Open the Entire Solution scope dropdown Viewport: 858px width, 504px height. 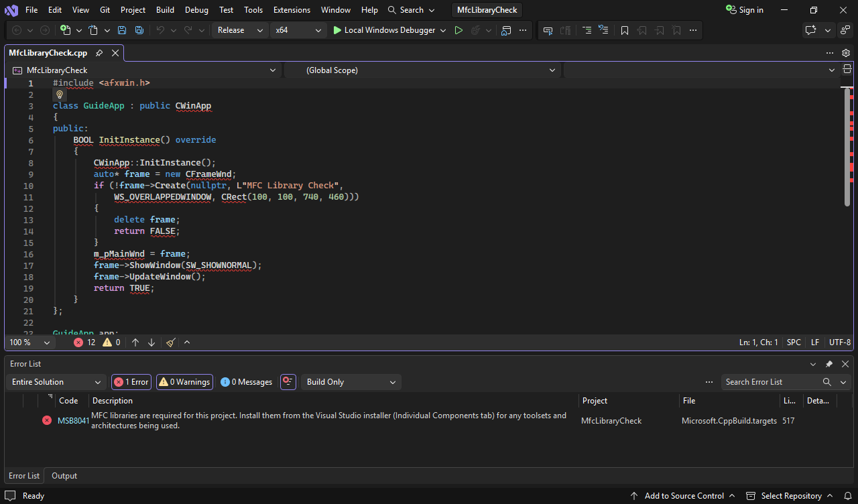56,382
